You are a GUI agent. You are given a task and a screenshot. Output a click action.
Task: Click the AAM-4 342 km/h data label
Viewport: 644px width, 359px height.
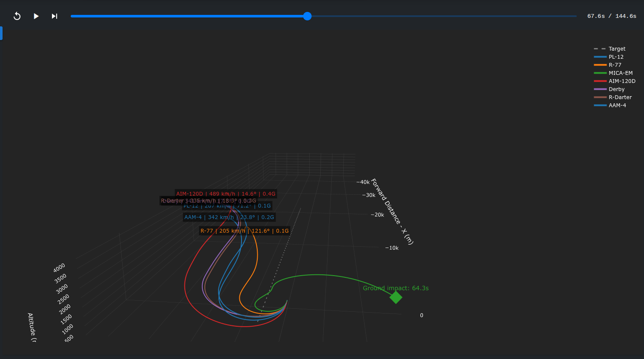point(229,217)
